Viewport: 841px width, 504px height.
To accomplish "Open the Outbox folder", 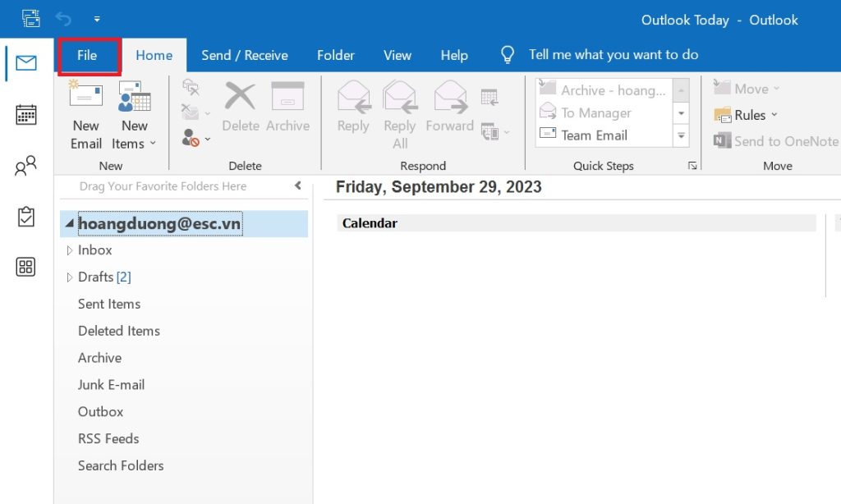I will point(101,411).
